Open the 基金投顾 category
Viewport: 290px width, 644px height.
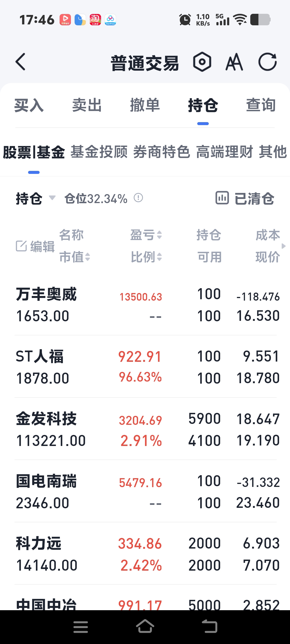click(99, 152)
